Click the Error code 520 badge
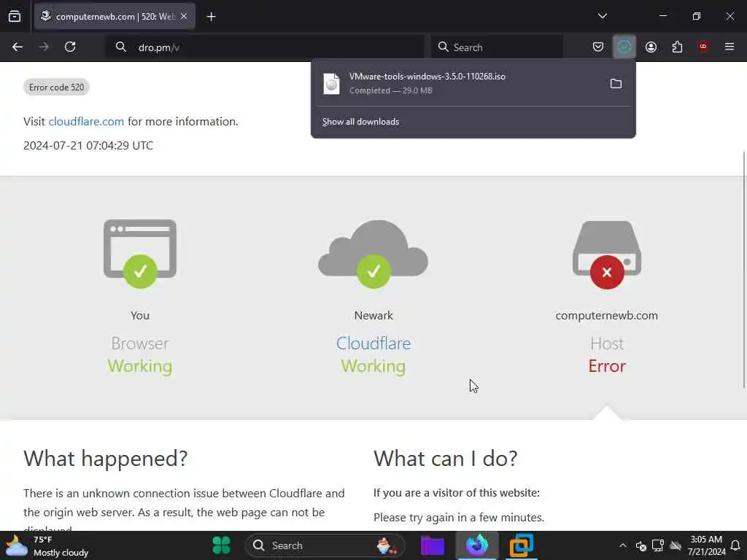The height and width of the screenshot is (560, 747). click(x=56, y=87)
